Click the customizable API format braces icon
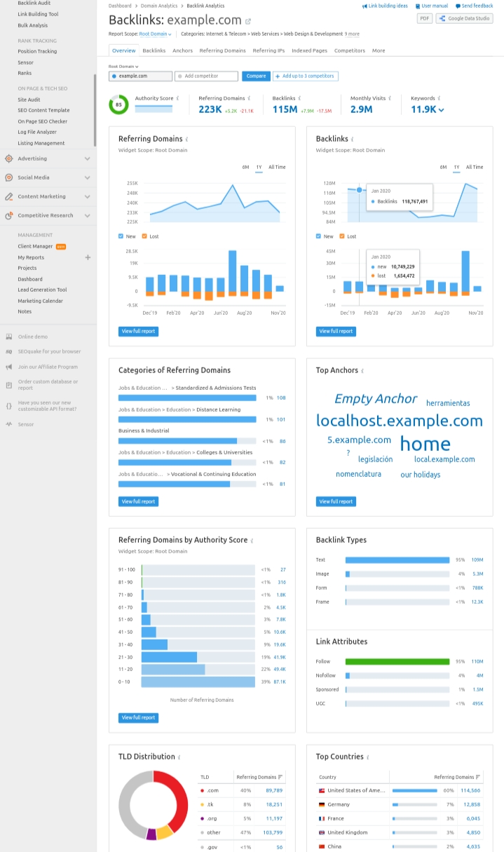The height and width of the screenshot is (852, 504). click(x=9, y=405)
